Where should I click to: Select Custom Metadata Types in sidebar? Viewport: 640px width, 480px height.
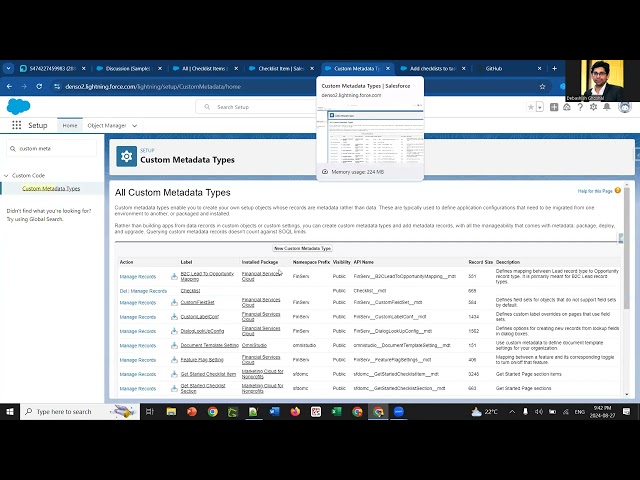tap(51, 189)
